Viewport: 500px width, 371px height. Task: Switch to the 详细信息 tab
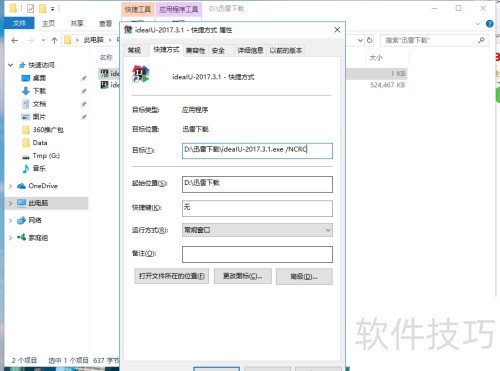pyautogui.click(x=250, y=50)
